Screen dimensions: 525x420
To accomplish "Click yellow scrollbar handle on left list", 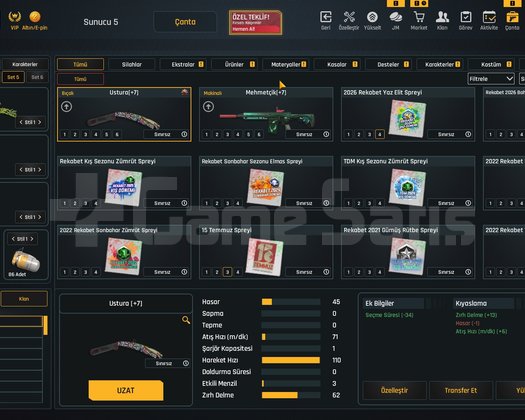I will coord(46,325).
